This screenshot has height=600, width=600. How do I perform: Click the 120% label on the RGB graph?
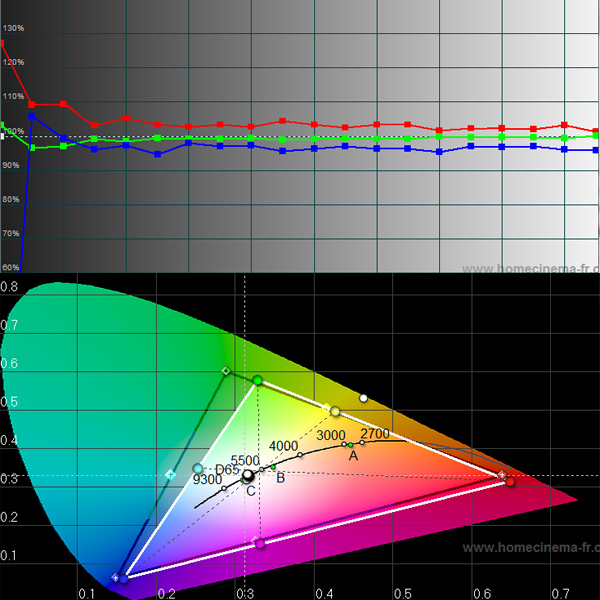(13, 62)
